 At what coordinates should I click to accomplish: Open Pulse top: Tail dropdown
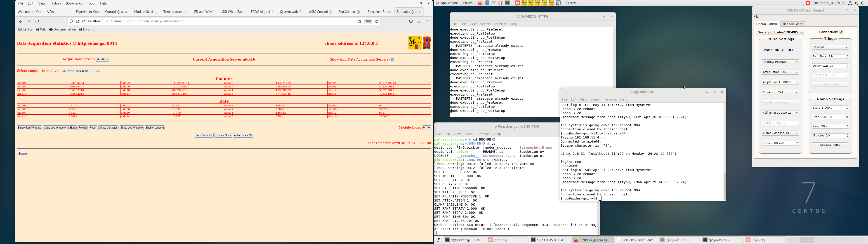point(780,92)
